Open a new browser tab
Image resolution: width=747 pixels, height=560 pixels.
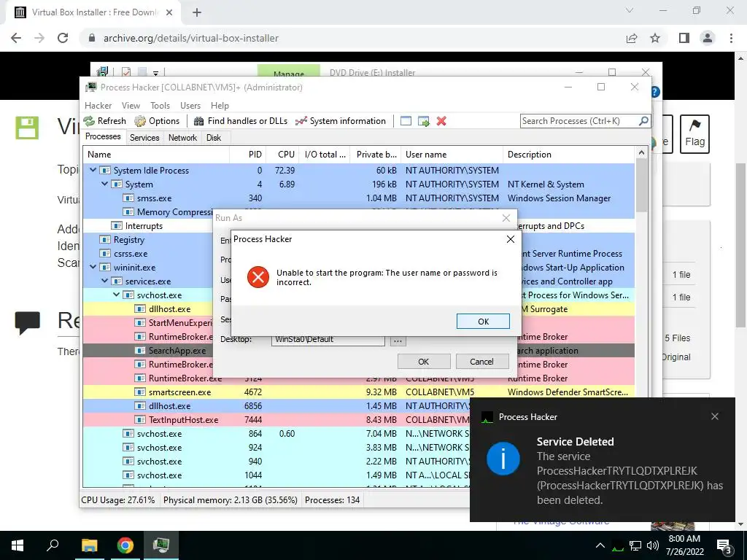click(x=197, y=12)
